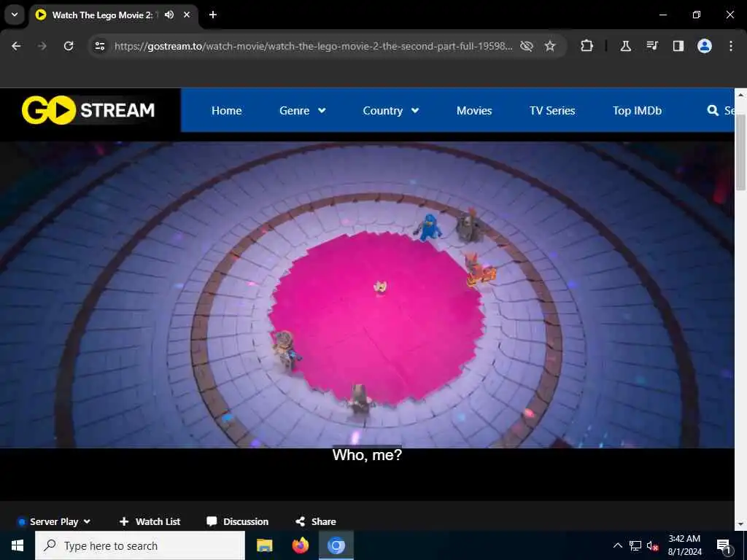Image resolution: width=747 pixels, height=560 pixels.
Task: Click the page vertical scrollbar thumb
Action: pyautogui.click(x=740, y=152)
